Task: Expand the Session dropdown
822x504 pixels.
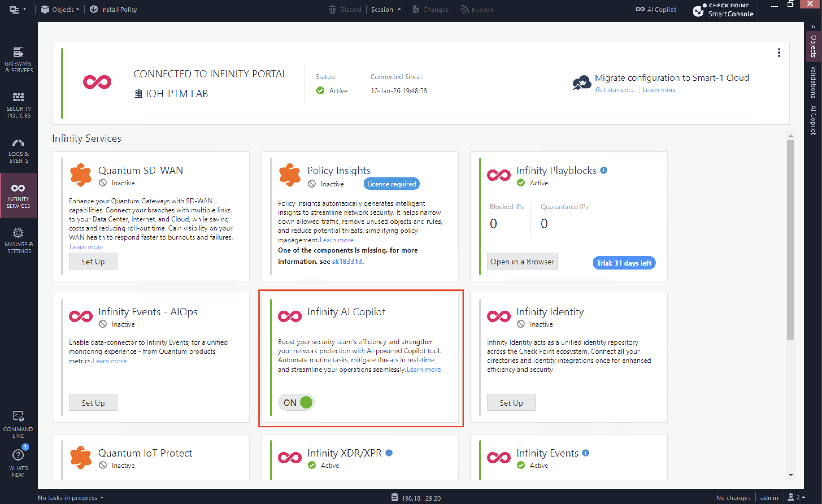Action: (386, 10)
